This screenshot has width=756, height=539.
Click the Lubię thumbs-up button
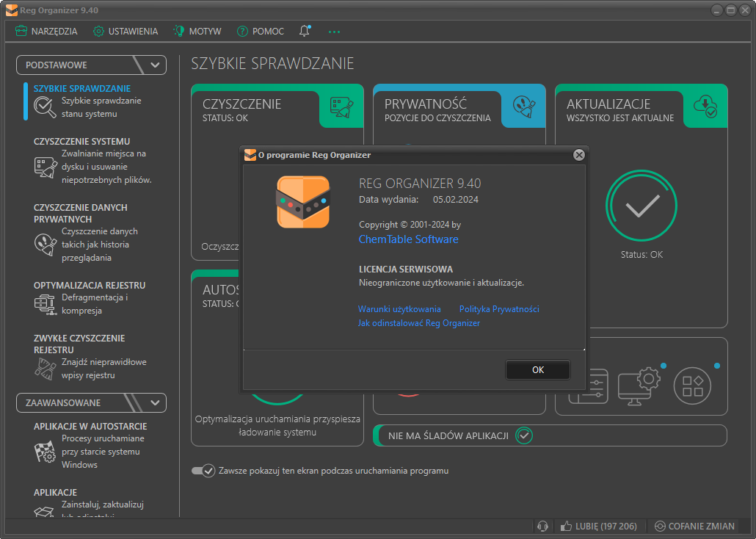pyautogui.click(x=599, y=526)
